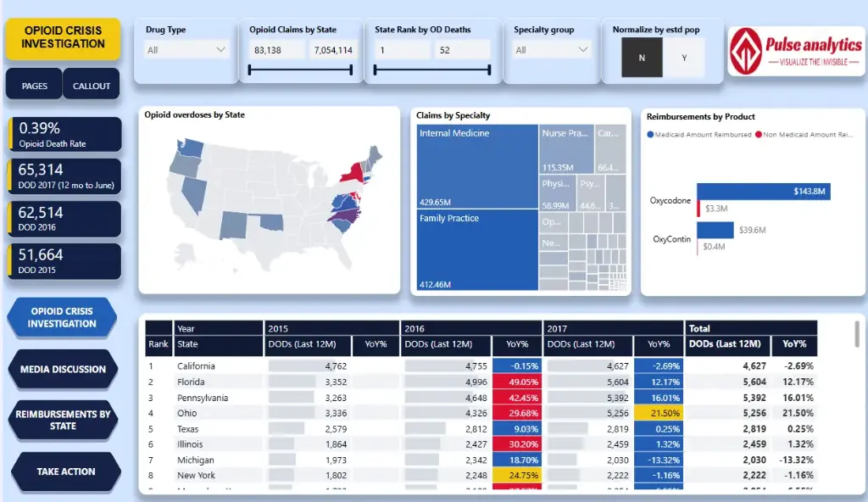Expand the Specialty group dropdown
This screenshot has height=502, width=868.
[x=552, y=50]
